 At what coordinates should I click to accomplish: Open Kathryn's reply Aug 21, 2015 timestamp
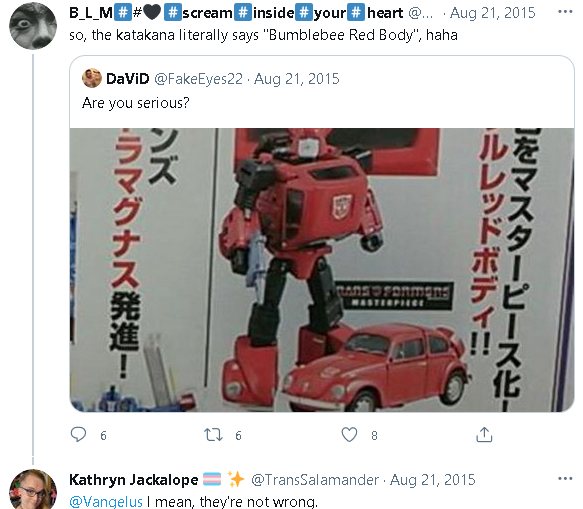coord(433,480)
